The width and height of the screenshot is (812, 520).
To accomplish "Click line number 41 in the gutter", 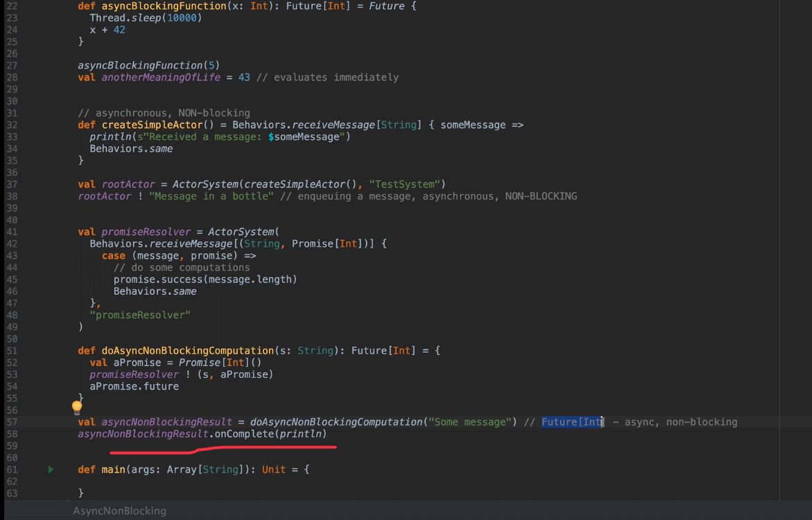I will tap(11, 232).
